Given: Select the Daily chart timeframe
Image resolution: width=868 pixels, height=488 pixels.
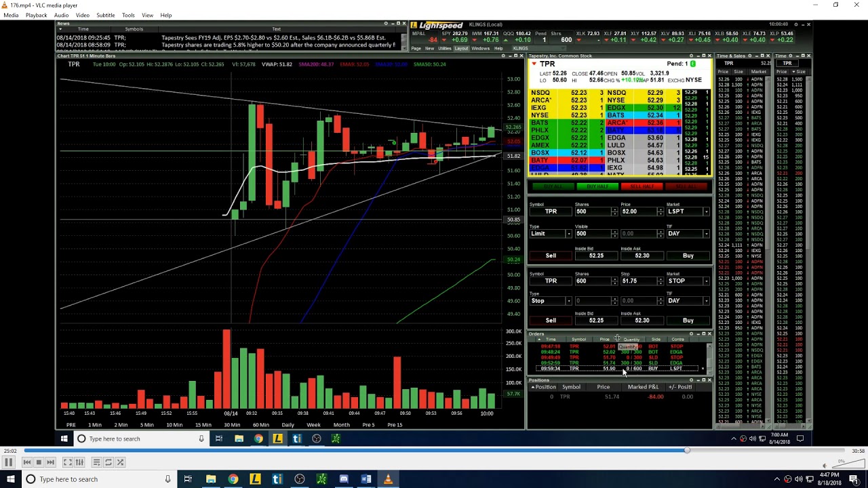Looking at the screenshot, I should coord(288,425).
